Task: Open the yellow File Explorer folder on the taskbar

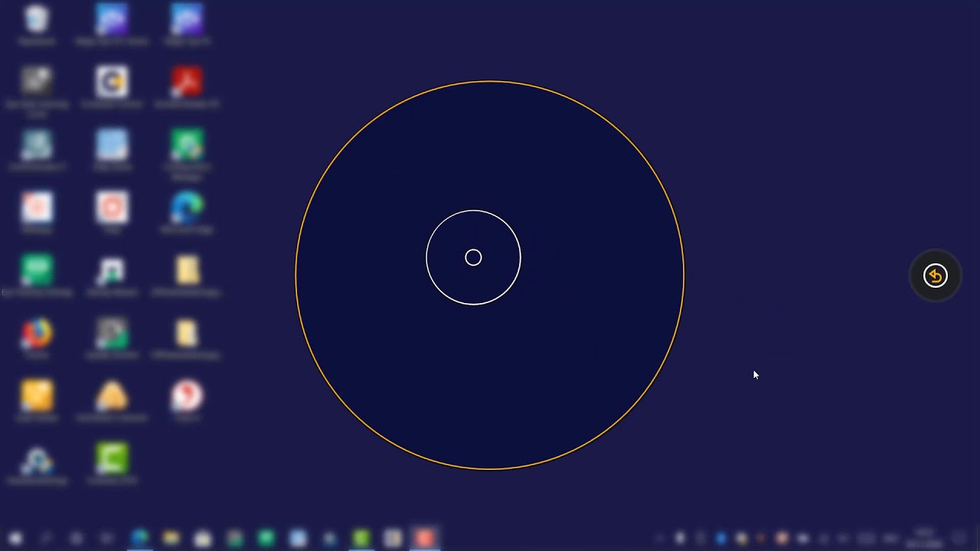Action: click(x=171, y=539)
